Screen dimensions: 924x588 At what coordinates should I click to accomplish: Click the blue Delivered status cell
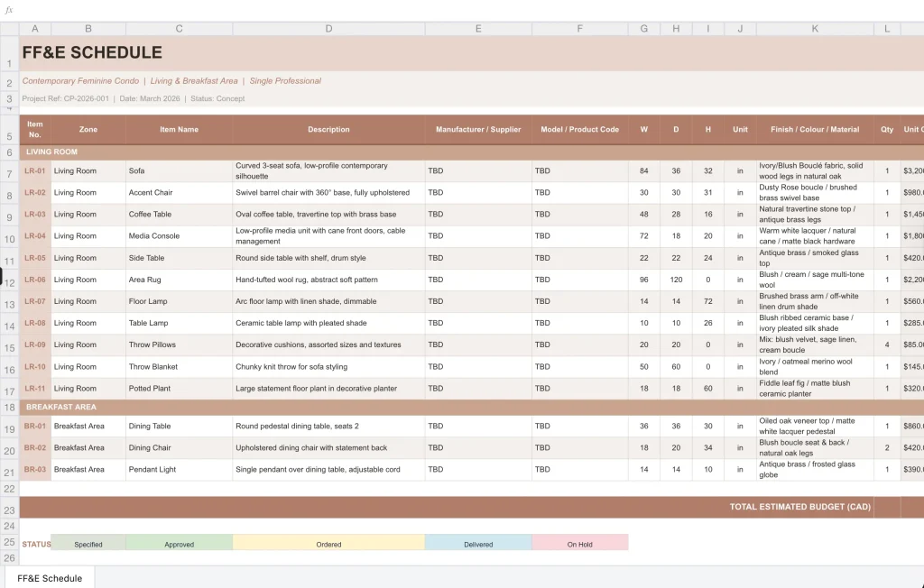[x=478, y=544]
